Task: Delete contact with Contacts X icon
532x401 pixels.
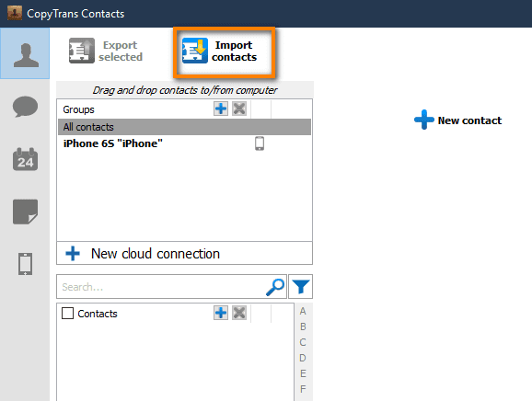Action: pyautogui.click(x=239, y=313)
